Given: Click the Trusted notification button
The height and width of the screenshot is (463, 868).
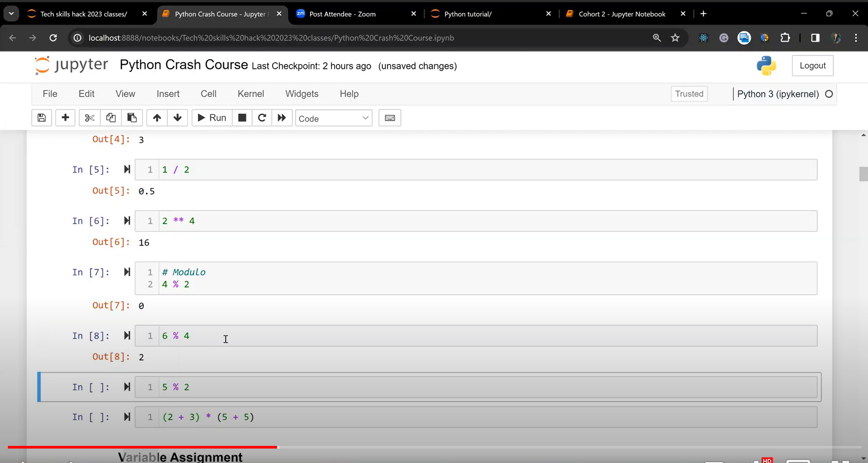Looking at the screenshot, I should click(x=689, y=93).
